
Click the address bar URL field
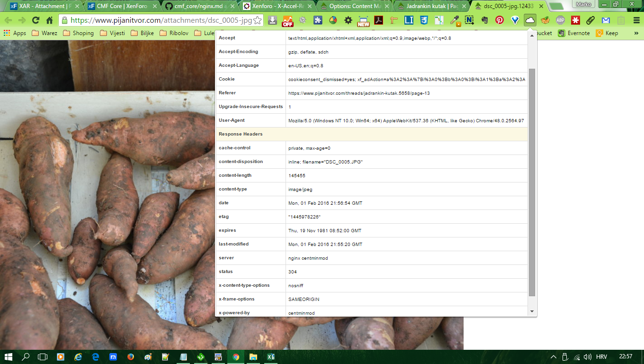[x=161, y=20]
